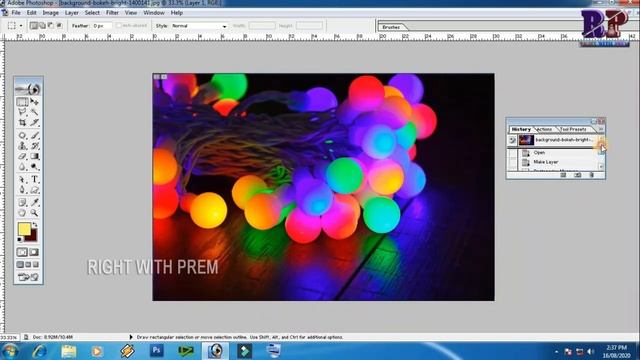The width and height of the screenshot is (640, 360).
Task: Select the History Brush tool
Action: (35, 146)
